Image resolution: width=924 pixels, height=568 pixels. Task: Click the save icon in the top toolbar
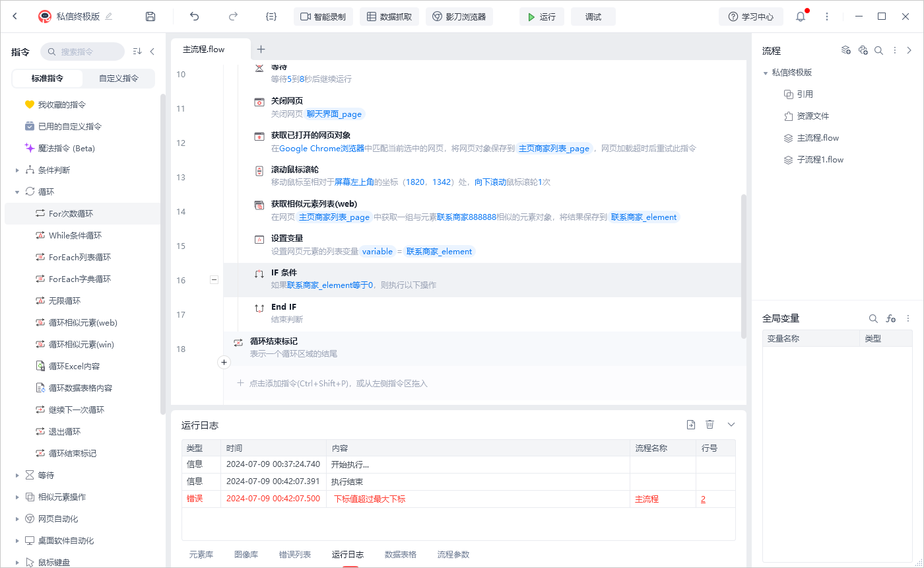150,17
